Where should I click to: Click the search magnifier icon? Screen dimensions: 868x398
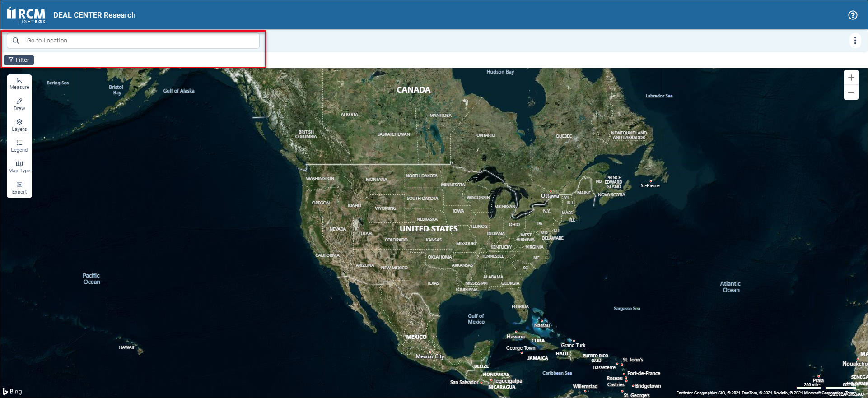click(16, 41)
